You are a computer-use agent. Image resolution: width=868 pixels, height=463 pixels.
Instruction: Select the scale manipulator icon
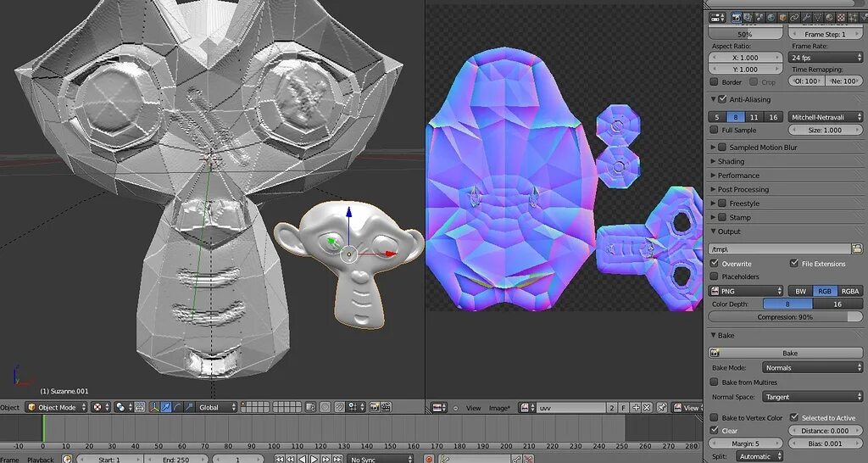189,407
